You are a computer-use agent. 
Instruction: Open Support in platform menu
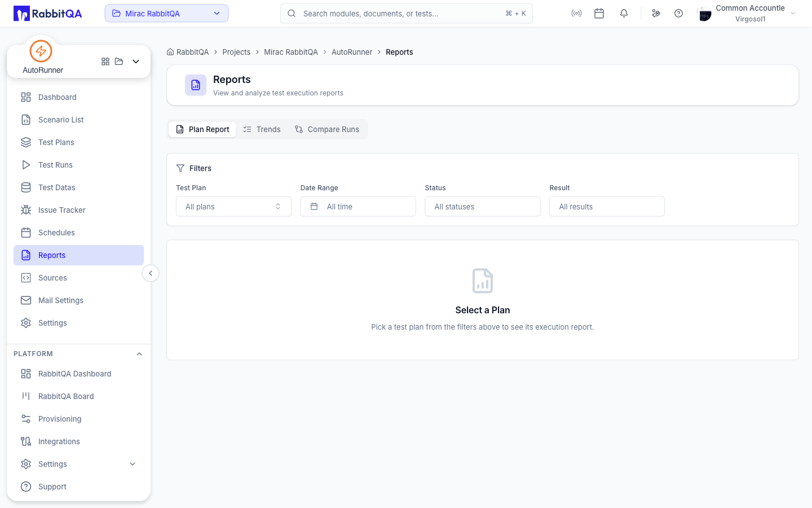[78, 487]
